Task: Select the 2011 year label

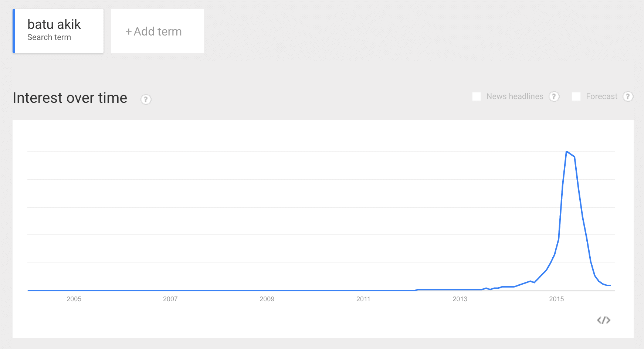Action: tap(363, 299)
